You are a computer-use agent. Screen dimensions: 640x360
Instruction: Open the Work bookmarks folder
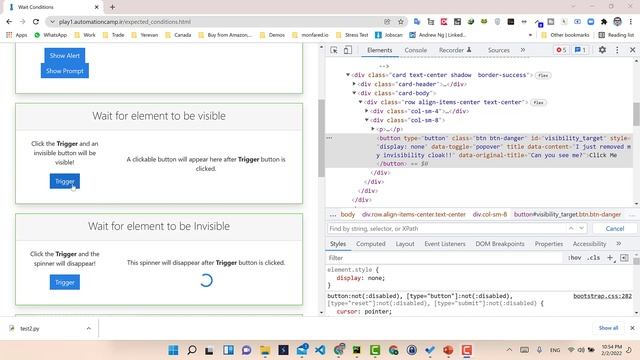click(x=85, y=35)
